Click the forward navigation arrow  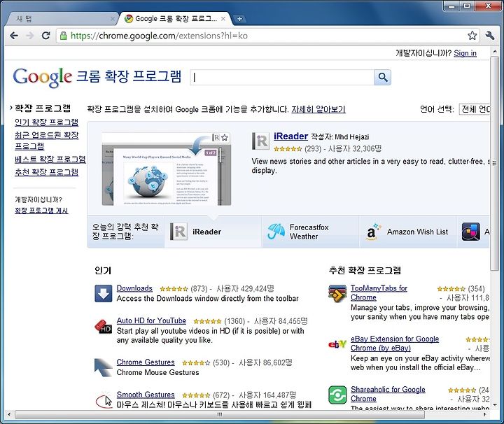coord(30,36)
